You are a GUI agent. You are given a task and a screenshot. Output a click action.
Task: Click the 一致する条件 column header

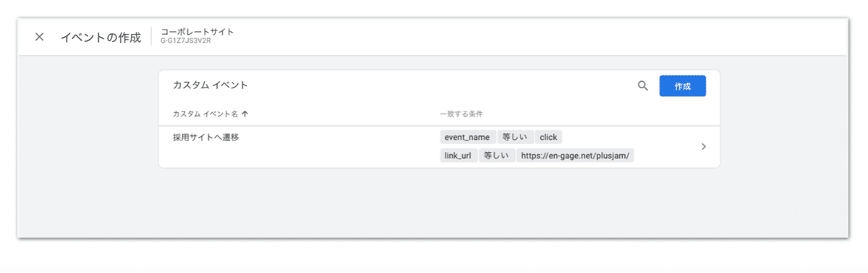click(461, 114)
